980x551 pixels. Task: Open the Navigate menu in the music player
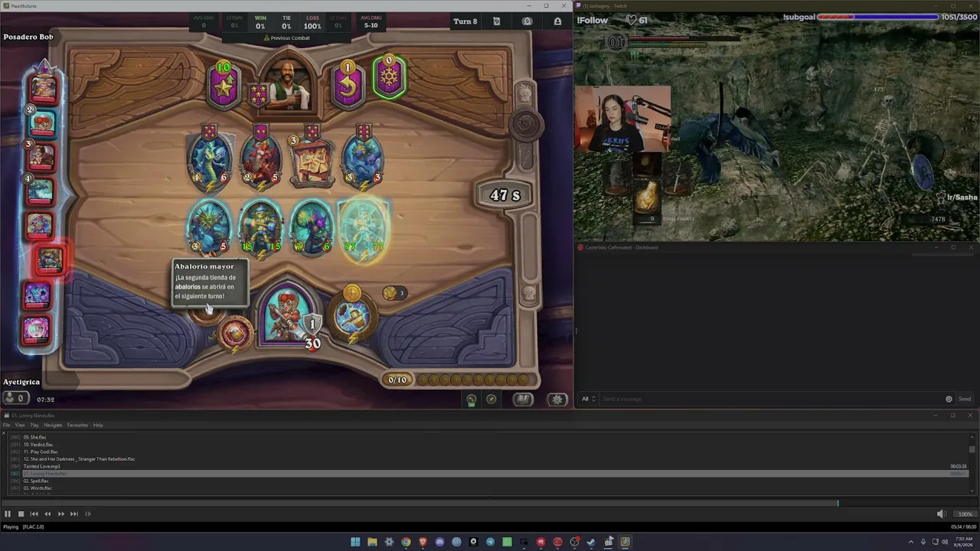53,425
